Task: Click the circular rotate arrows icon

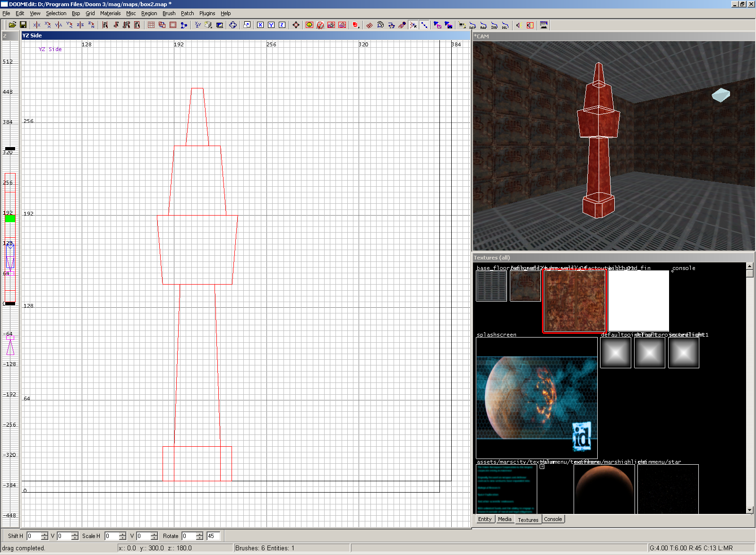Action: click(x=233, y=25)
